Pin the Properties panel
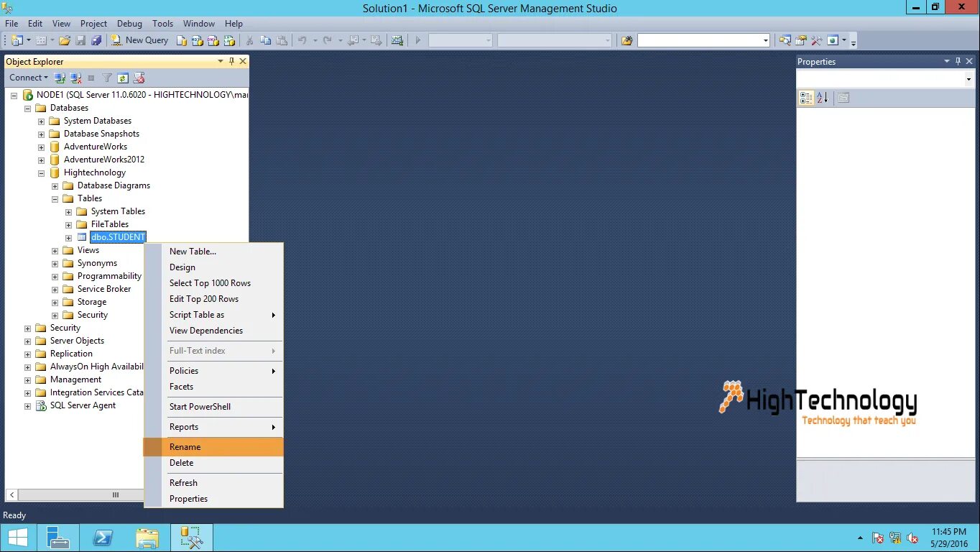The height and width of the screenshot is (552, 980). pos(958,62)
